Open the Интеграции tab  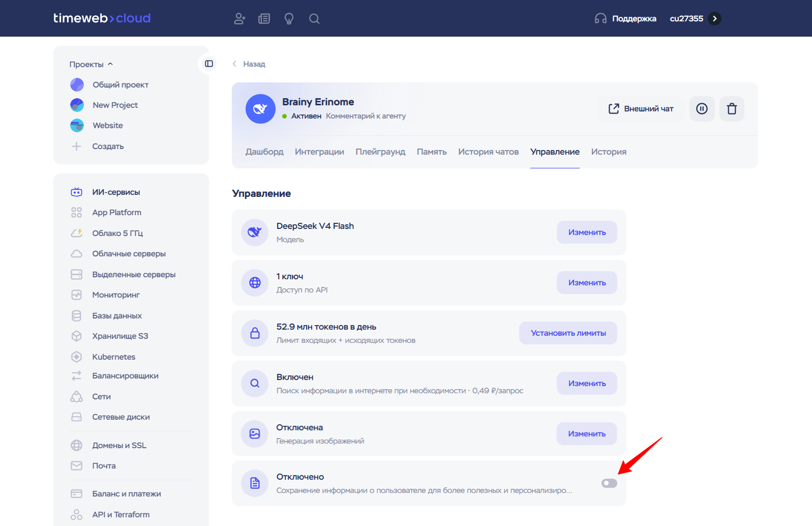[x=319, y=152]
